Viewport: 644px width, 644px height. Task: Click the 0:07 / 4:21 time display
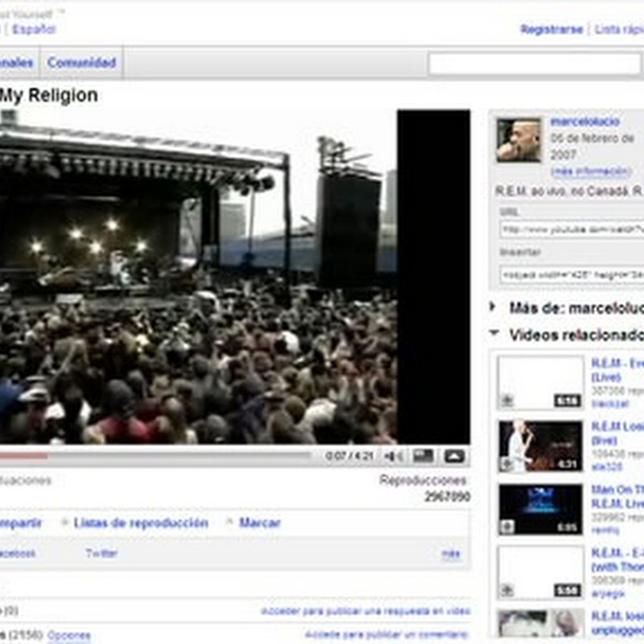(349, 456)
